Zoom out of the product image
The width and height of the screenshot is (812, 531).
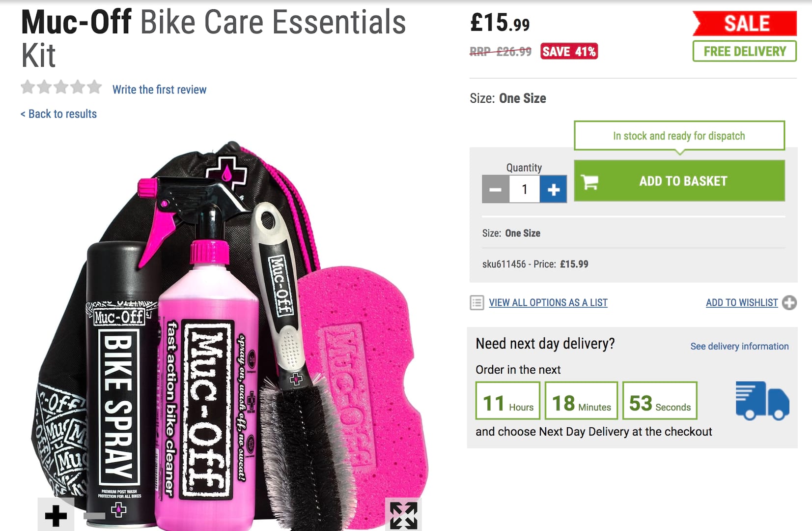(94, 516)
